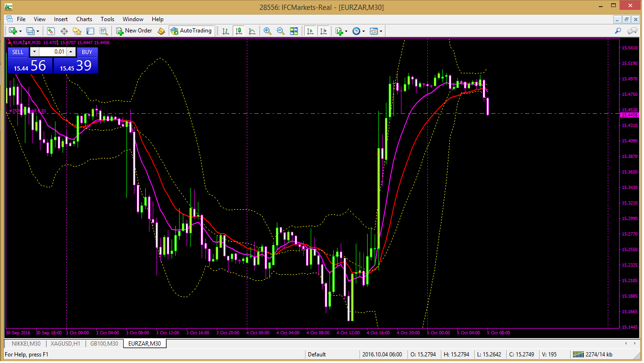
Task: Open the Insert menu
Action: [x=61, y=19]
